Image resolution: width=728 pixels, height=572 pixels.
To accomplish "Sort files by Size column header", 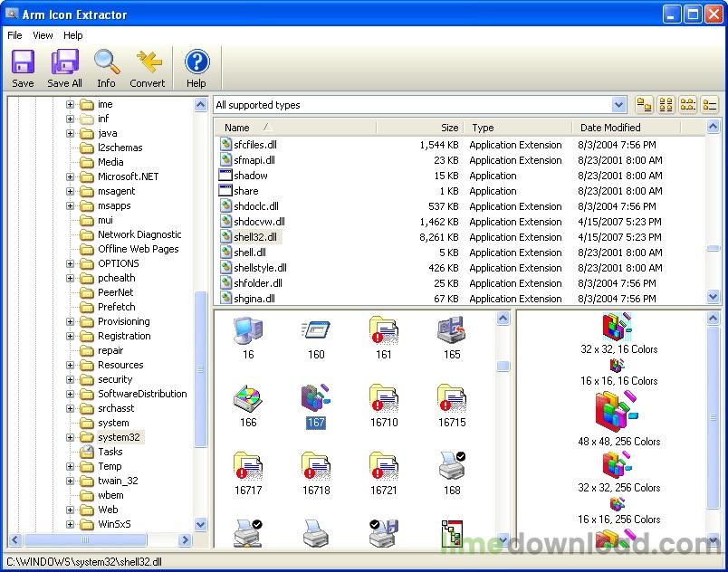I will [420, 128].
